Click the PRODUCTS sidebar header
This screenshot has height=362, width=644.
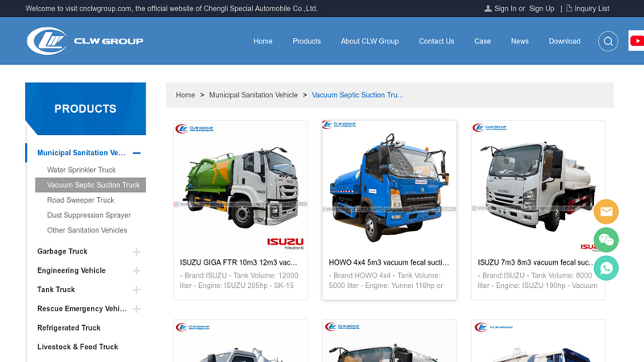[85, 109]
